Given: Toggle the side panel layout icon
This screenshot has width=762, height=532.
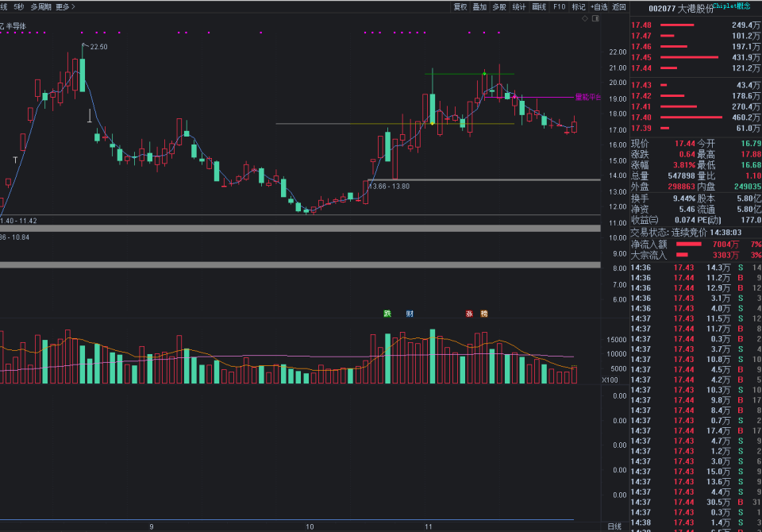Looking at the screenshot, I should point(596,18).
